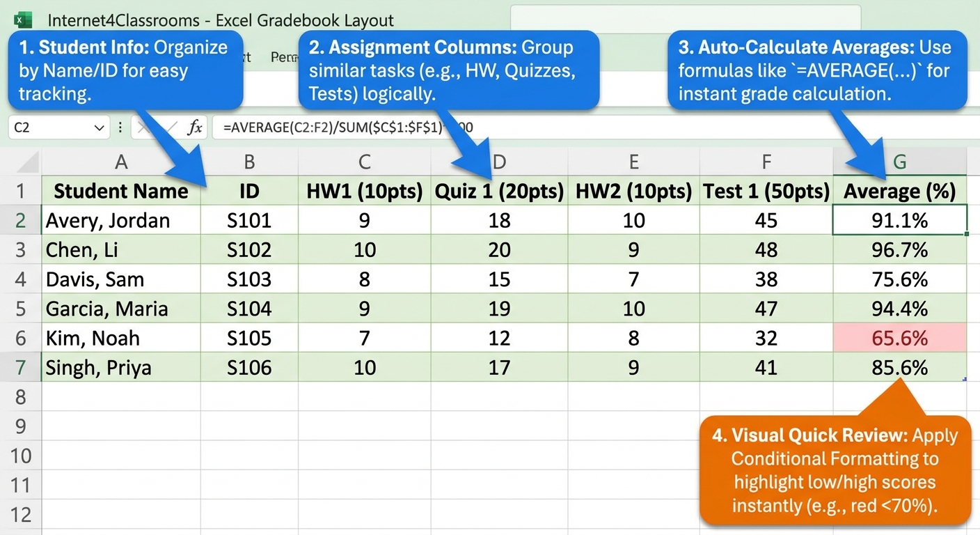Select Chen, Li's 96.7% average cell

point(899,250)
